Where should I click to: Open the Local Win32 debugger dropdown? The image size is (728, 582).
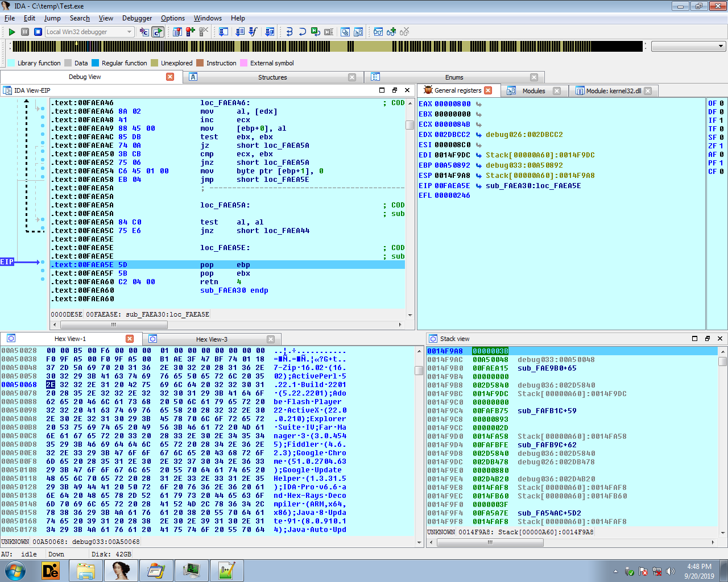click(x=130, y=32)
